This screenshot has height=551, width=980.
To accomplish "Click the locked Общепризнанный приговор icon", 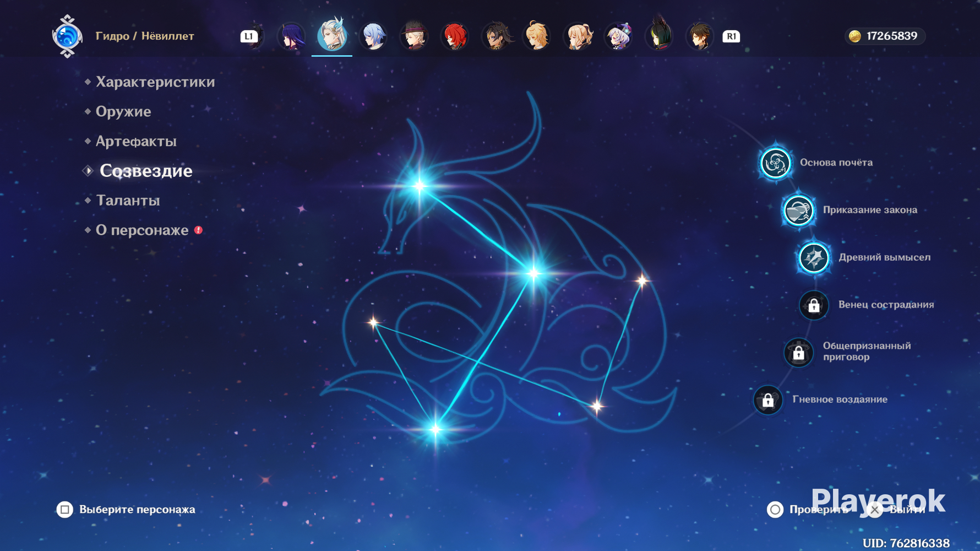I will [798, 353].
